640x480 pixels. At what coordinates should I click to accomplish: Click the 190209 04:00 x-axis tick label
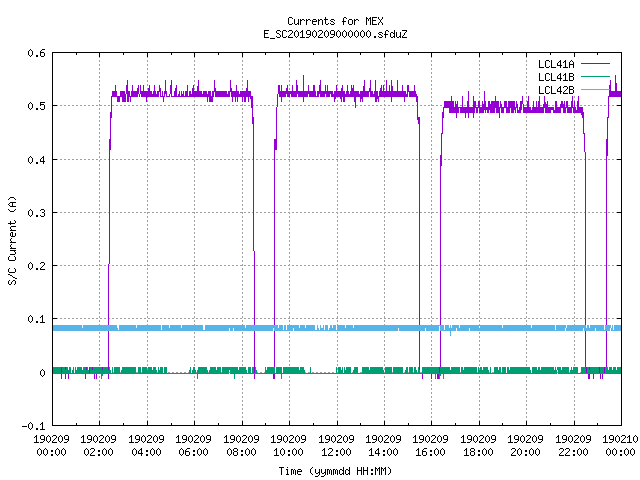147,446
